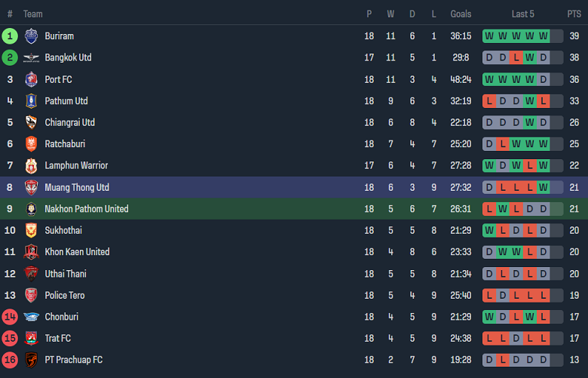Click the green position 1 rank badge
588x378 pixels.
tap(10, 36)
